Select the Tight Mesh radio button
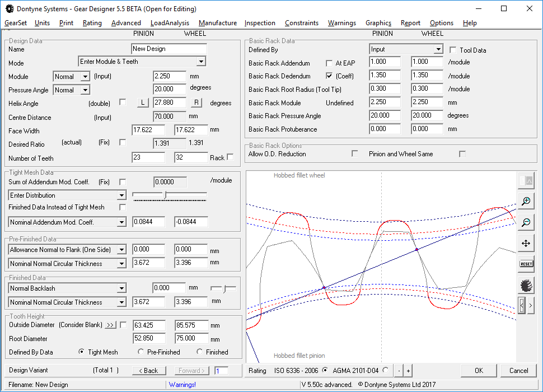 81,352
